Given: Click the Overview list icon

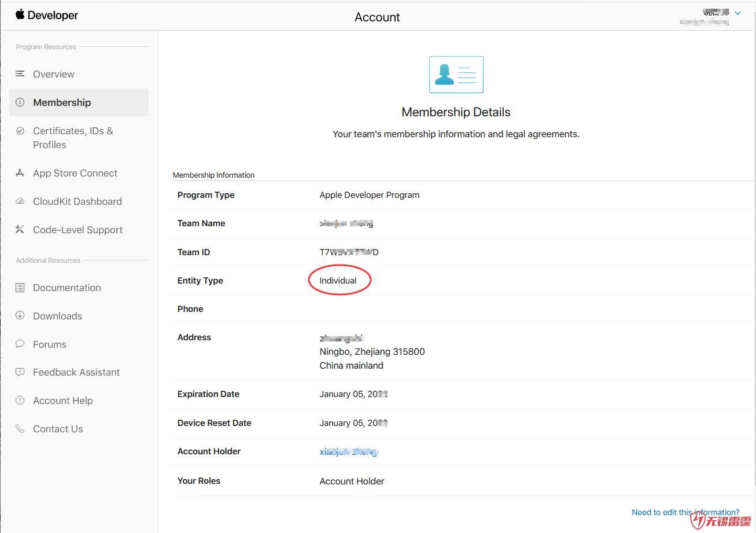Looking at the screenshot, I should [20, 74].
